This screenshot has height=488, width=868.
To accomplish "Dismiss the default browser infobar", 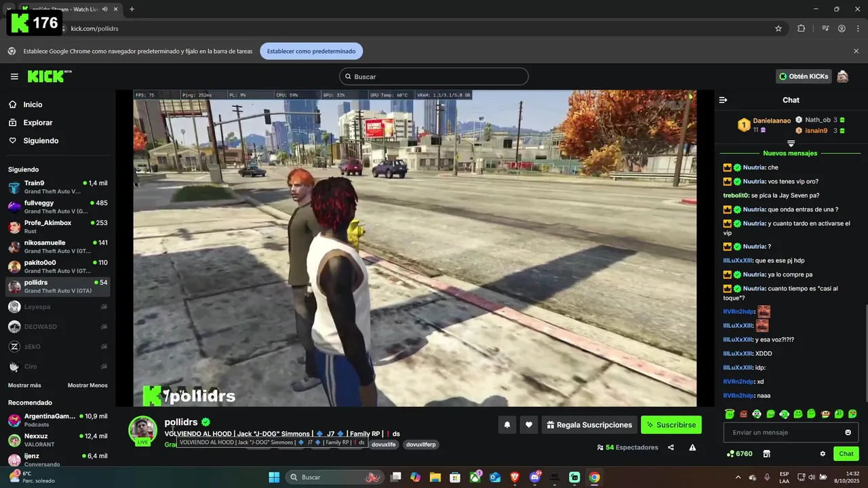I will pyautogui.click(x=856, y=51).
